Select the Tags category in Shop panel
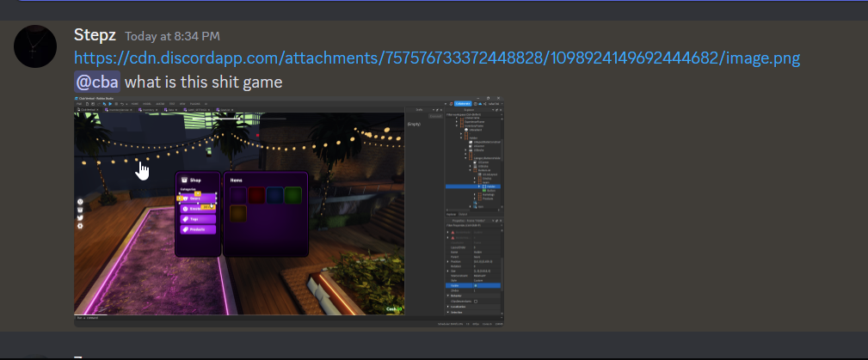Image resolution: width=868 pixels, height=360 pixels. pos(198,219)
